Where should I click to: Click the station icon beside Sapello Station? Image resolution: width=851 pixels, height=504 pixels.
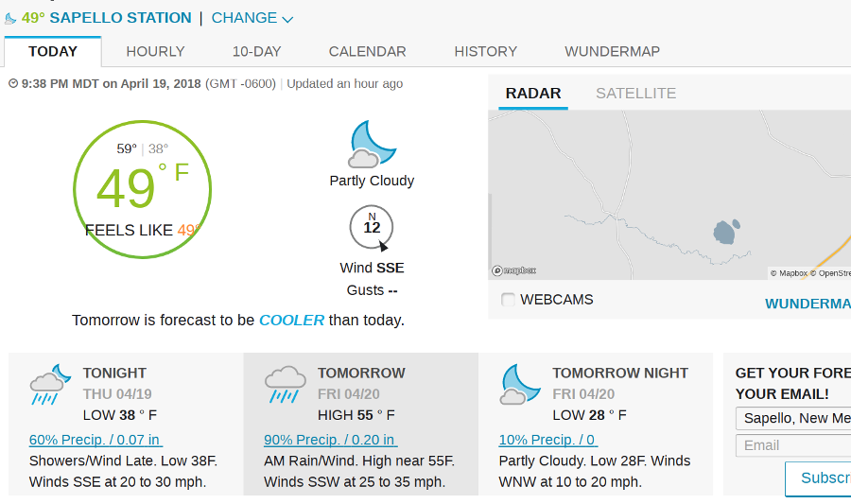coord(10,18)
